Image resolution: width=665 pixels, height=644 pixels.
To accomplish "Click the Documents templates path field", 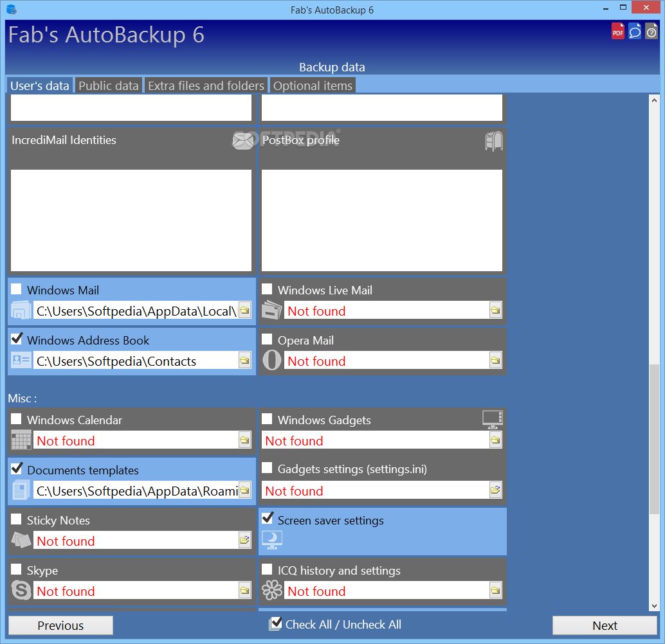I will [x=136, y=490].
